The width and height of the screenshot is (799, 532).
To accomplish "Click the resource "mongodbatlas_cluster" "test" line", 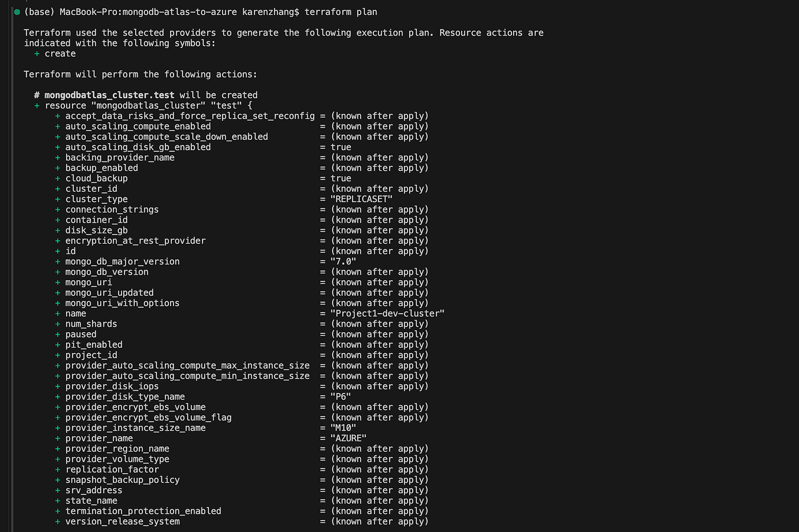I will (x=143, y=106).
